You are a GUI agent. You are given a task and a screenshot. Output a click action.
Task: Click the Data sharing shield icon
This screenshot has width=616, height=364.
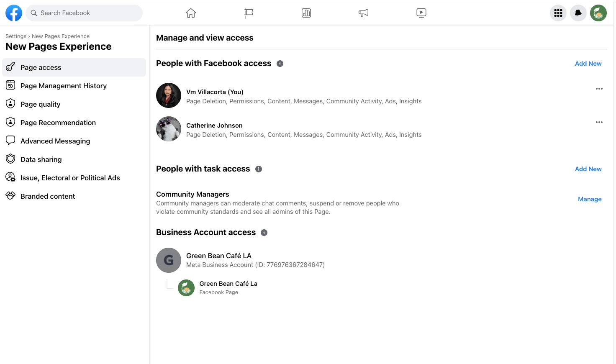pyautogui.click(x=10, y=159)
